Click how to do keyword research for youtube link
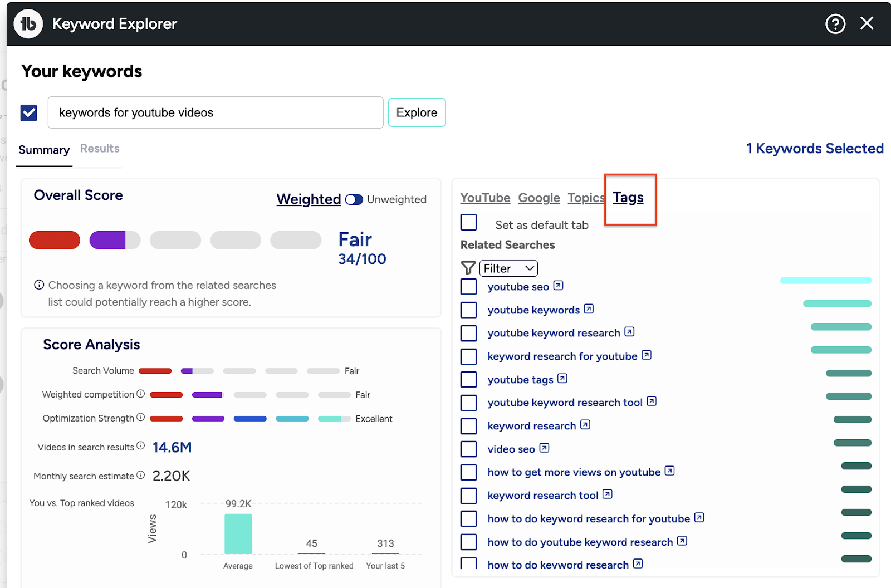This screenshot has width=891, height=588. click(589, 519)
